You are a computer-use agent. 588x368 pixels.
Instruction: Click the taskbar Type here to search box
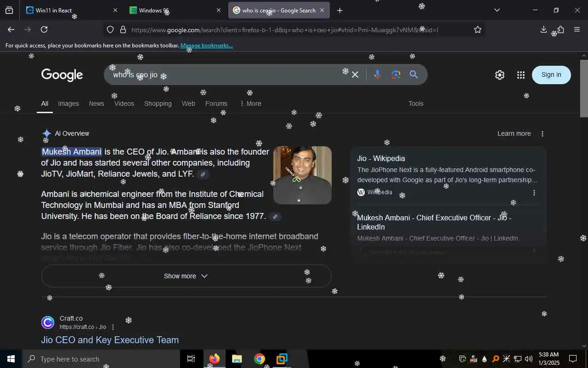click(x=101, y=359)
